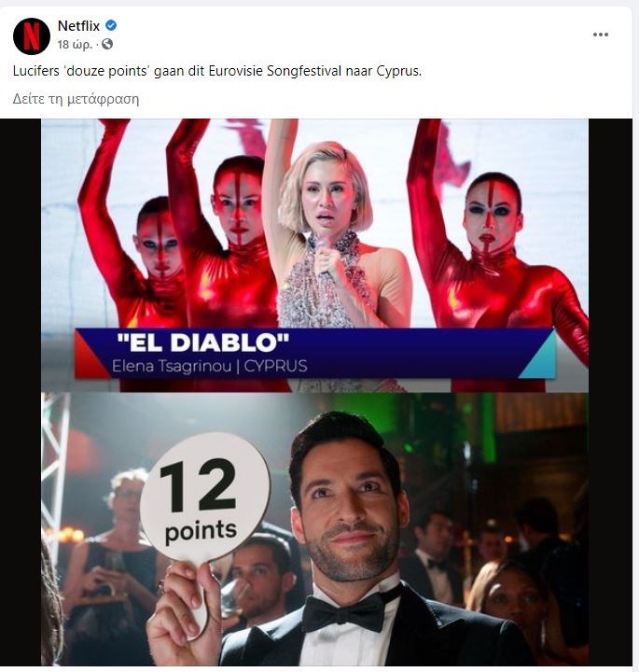Click the '12 points' paddle sign
639x672 pixels.
[x=204, y=498]
